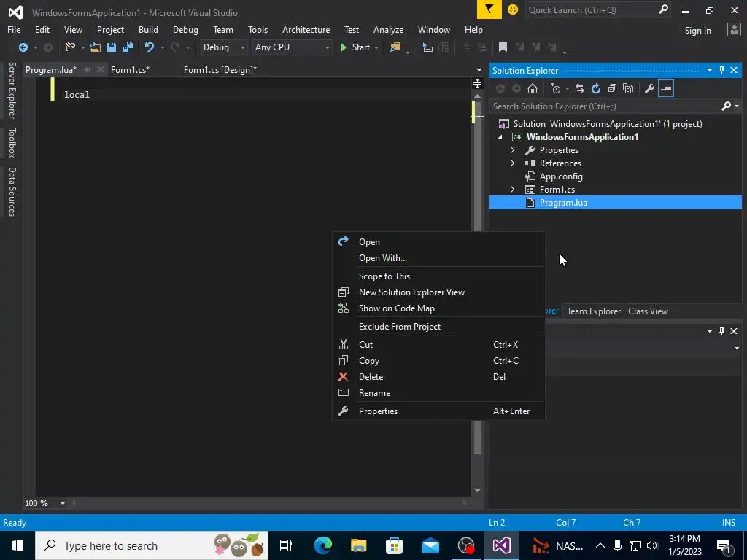Open the Debug configuration dropdown
Image resolution: width=747 pixels, height=560 pixels.
click(223, 47)
